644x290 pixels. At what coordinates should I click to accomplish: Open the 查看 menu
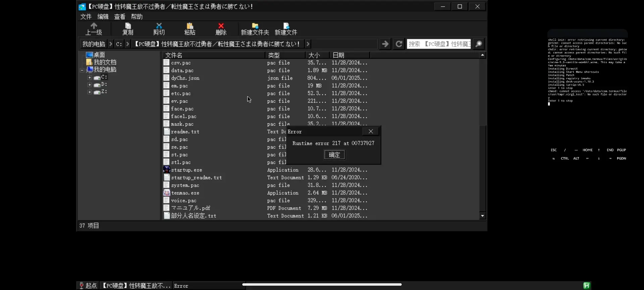[x=120, y=17]
